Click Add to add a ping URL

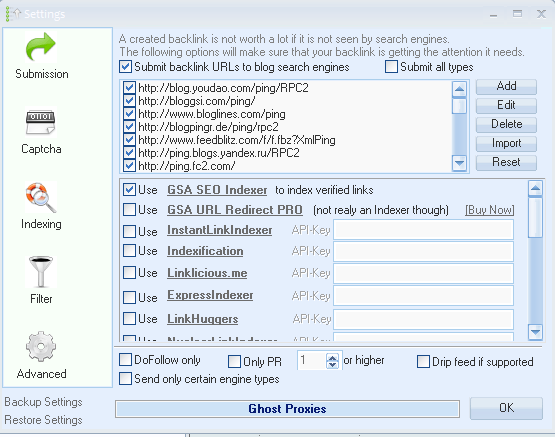click(506, 87)
